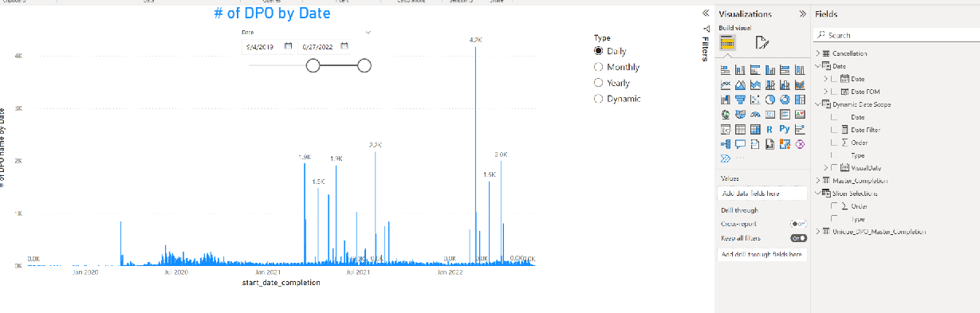Select the treemap visual
The width and height of the screenshot is (980, 313).
pyautogui.click(x=800, y=100)
